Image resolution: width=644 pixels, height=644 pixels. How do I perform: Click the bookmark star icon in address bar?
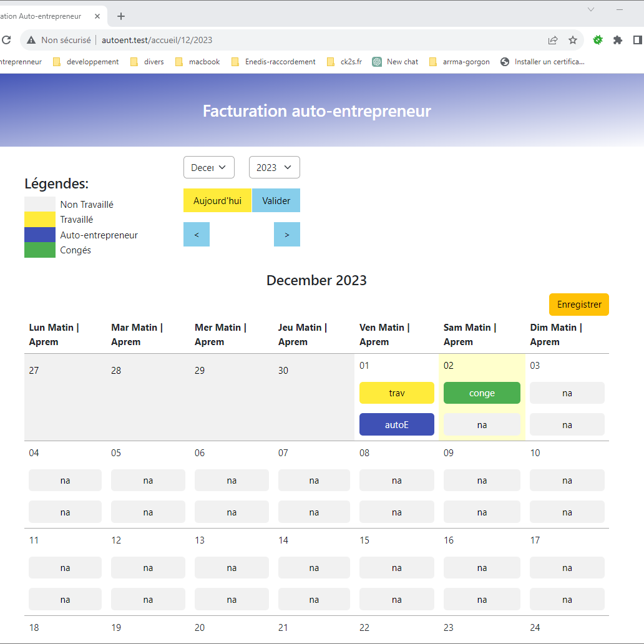(572, 40)
